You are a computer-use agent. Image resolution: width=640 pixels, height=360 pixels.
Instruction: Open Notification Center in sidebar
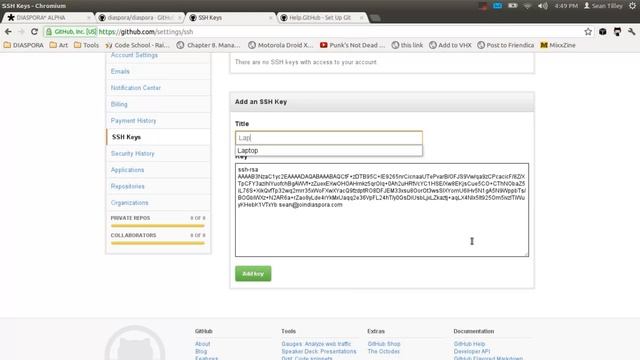(x=136, y=88)
